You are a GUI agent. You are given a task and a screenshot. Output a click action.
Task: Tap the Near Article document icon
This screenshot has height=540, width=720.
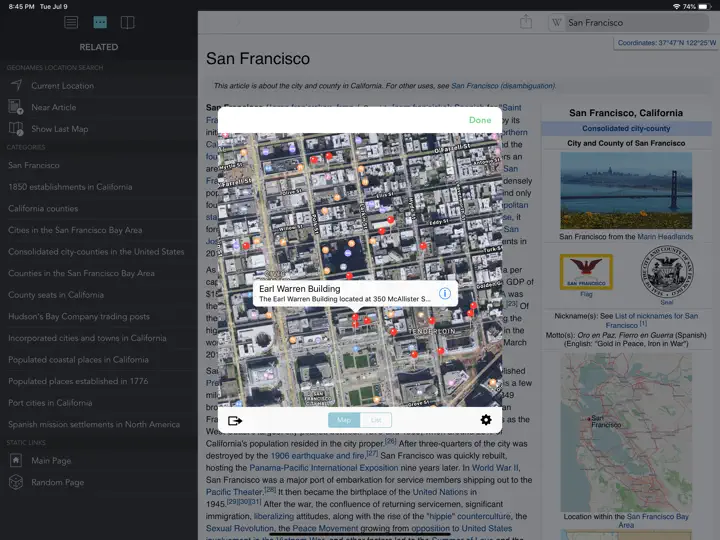point(16,107)
